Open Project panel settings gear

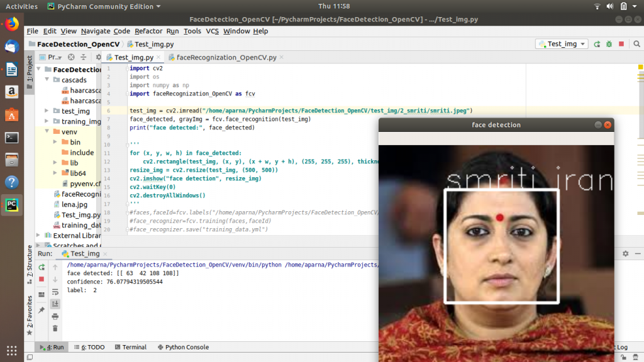coord(97,57)
